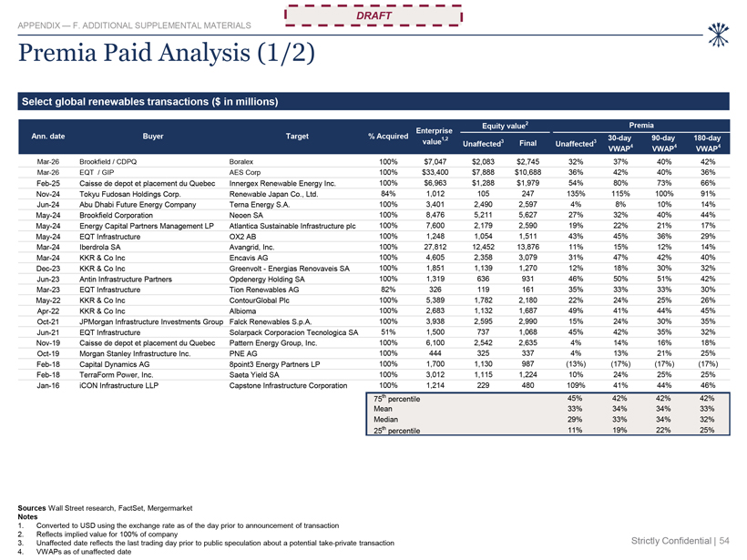Click the 'Sources' footnote line

coord(106,508)
